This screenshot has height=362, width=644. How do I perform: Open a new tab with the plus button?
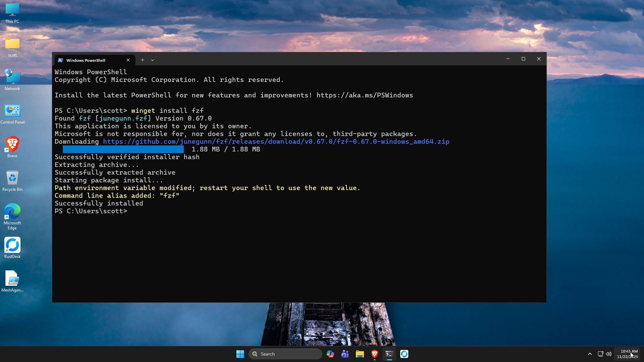[142, 60]
